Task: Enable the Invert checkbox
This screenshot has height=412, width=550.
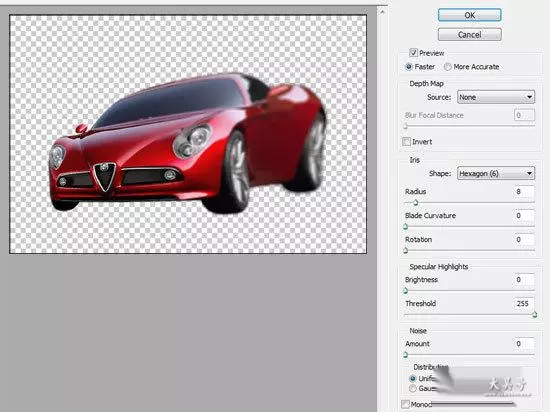Action: click(x=407, y=142)
